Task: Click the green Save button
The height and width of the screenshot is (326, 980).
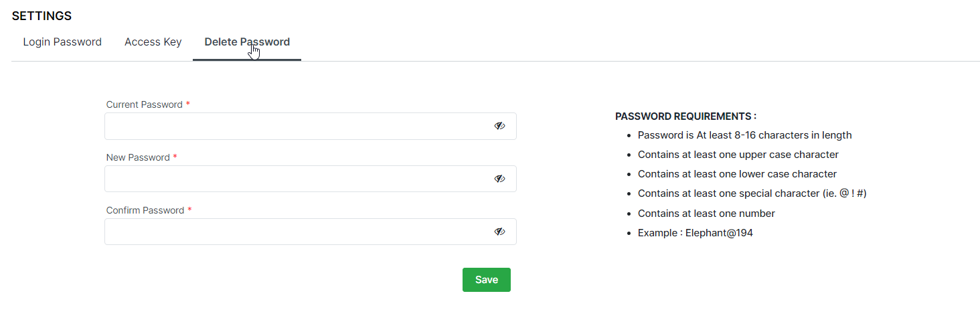Action: coord(486,280)
